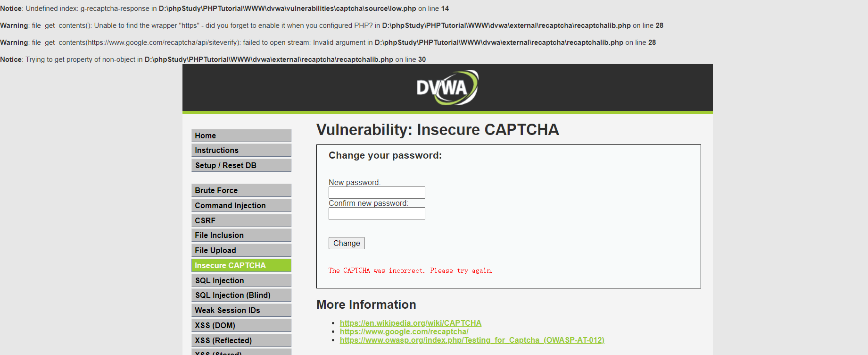The height and width of the screenshot is (355, 868).
Task: Follow the OWASP Testing for Captcha link
Action: (x=471, y=340)
